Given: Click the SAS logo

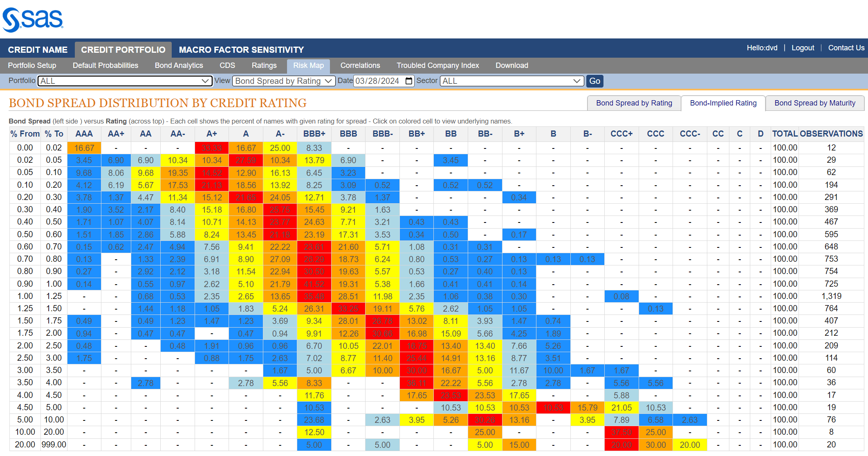Looking at the screenshot, I should 33,18.
